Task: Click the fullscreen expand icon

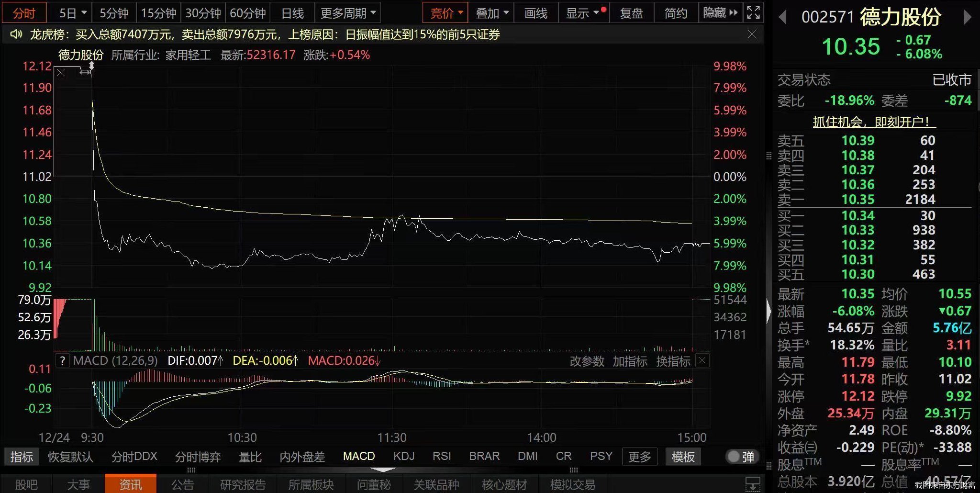Action: coord(753,13)
